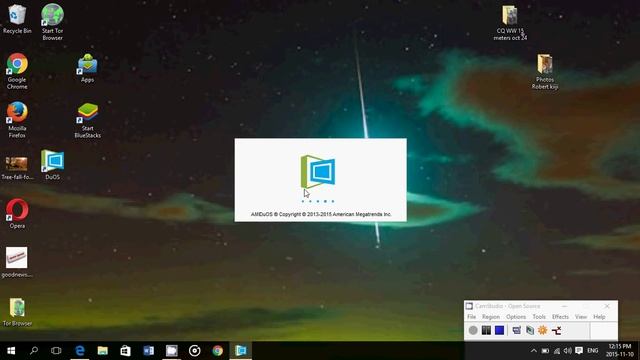
Task: Select Start BlueStacks desktop icon
Action: pyautogui.click(x=87, y=120)
